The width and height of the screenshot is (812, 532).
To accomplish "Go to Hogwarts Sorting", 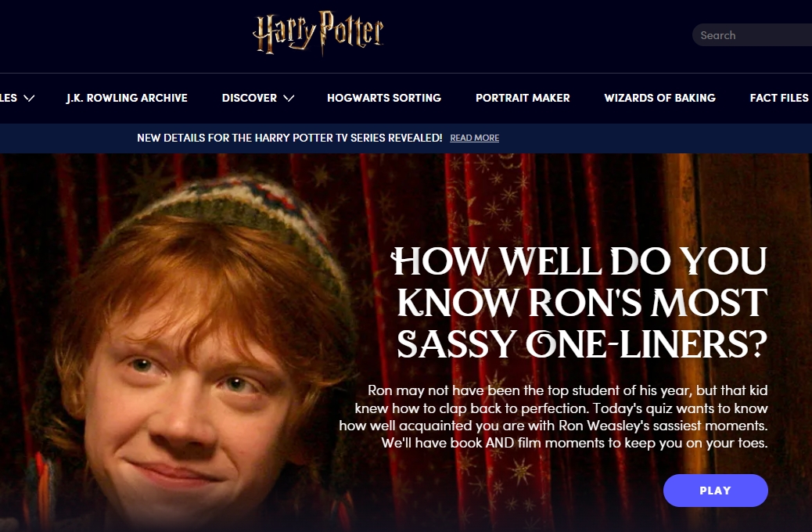I will (384, 98).
